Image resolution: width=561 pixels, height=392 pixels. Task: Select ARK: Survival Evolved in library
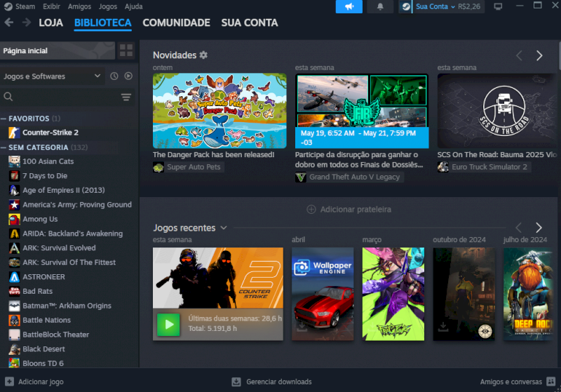click(x=59, y=248)
